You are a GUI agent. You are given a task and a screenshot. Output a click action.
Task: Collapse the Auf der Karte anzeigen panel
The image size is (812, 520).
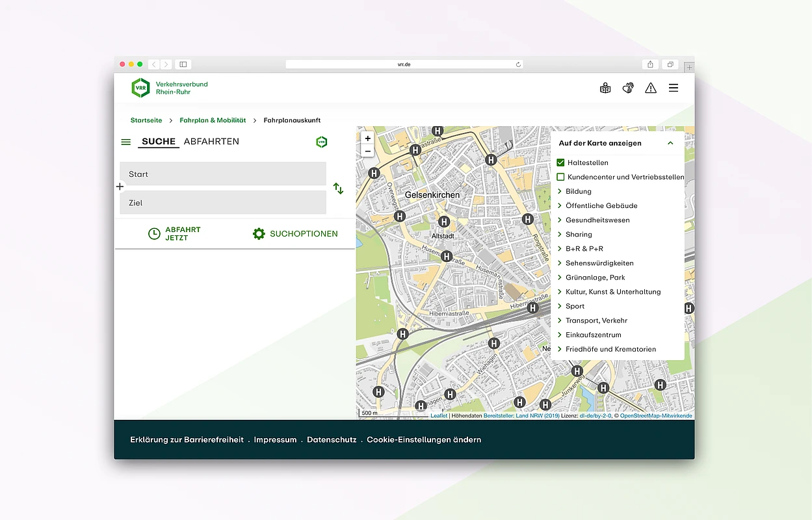pyautogui.click(x=670, y=143)
